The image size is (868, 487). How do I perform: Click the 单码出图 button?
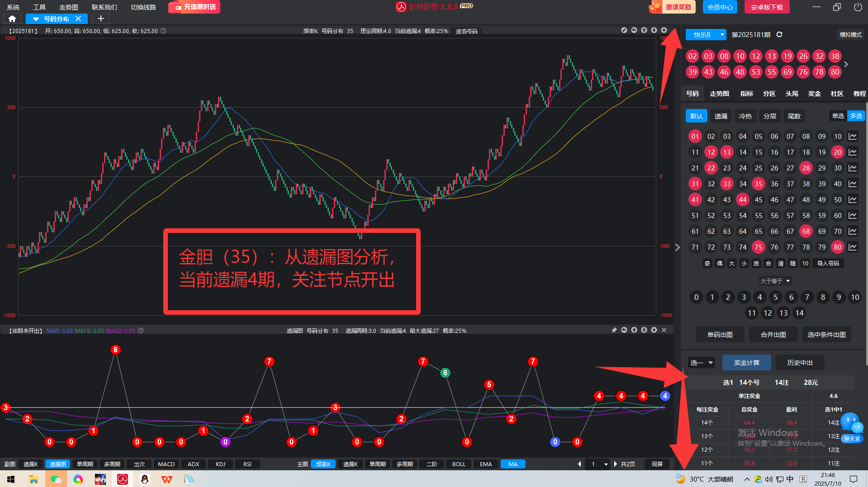point(720,335)
